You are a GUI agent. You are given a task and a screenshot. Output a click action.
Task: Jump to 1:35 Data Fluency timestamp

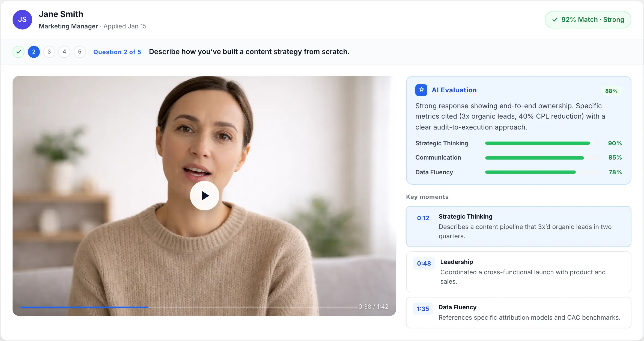click(x=423, y=309)
